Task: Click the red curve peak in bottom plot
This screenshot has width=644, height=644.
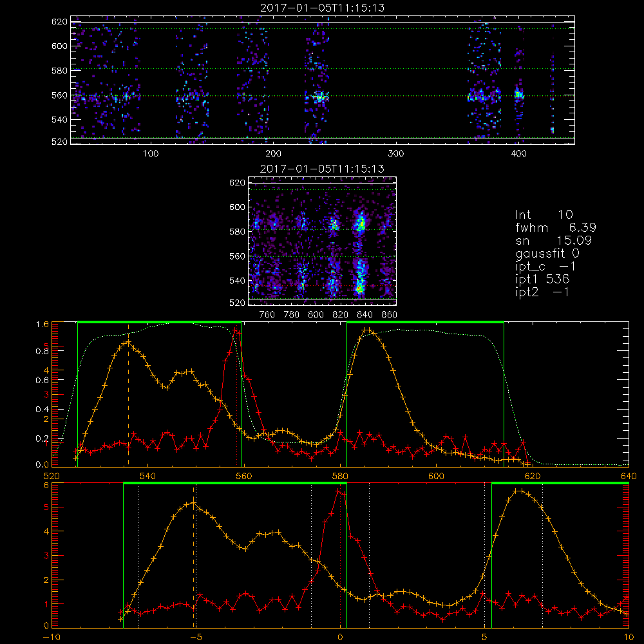Action: coord(338,490)
